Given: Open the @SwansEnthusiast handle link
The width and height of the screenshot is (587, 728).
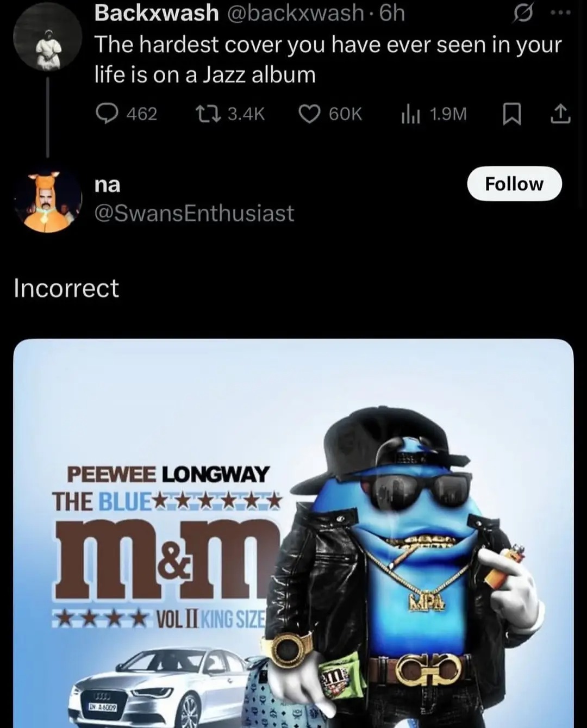Looking at the screenshot, I should click(194, 213).
